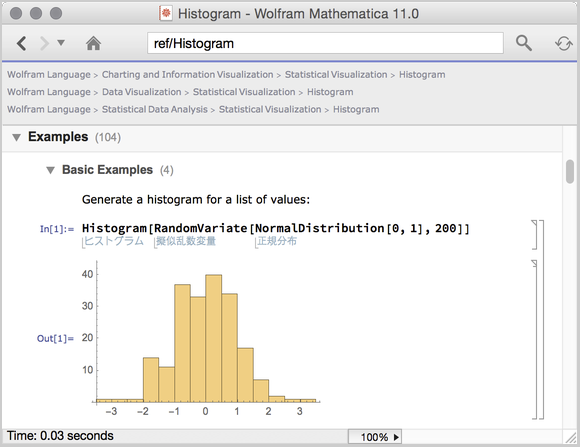
Task: Select the output cell bracket
Action: coord(534,339)
